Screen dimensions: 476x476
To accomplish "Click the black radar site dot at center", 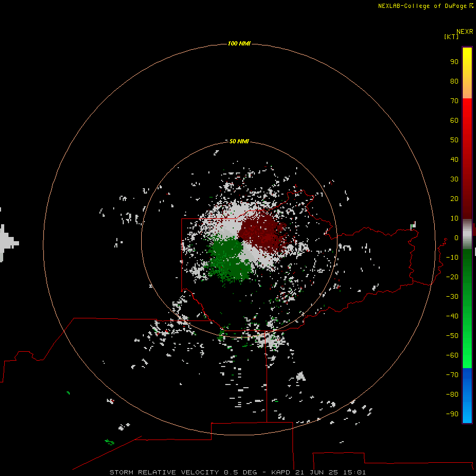I will pos(240,240).
